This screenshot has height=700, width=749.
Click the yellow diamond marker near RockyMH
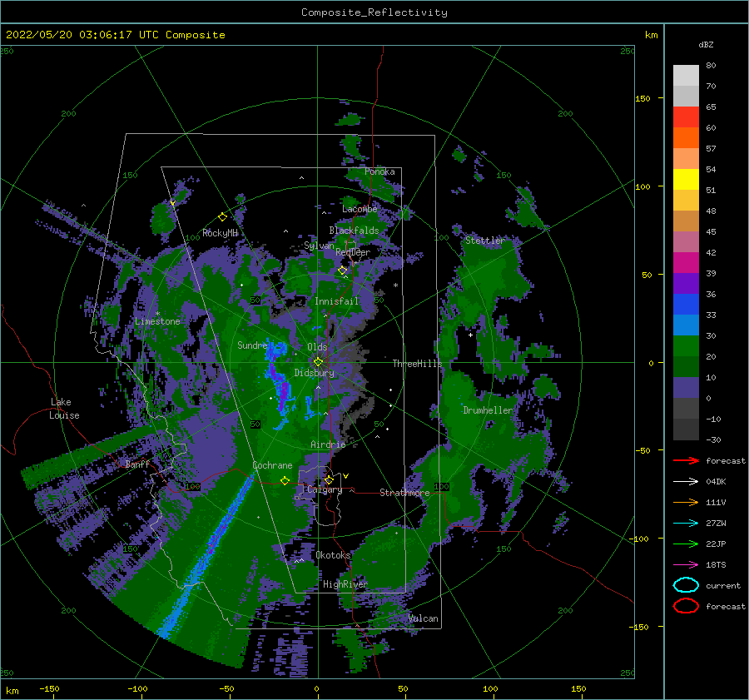222,217
